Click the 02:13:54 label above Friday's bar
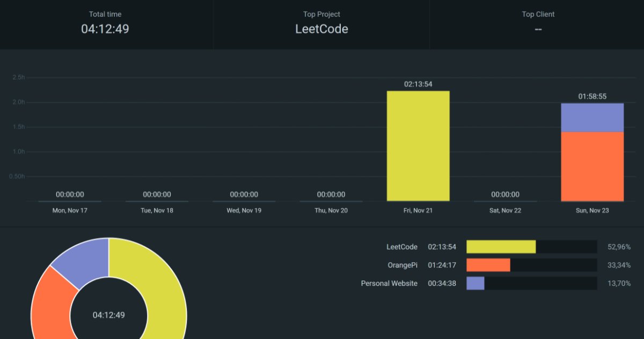Viewport: 644px width, 339px height. pyautogui.click(x=418, y=84)
